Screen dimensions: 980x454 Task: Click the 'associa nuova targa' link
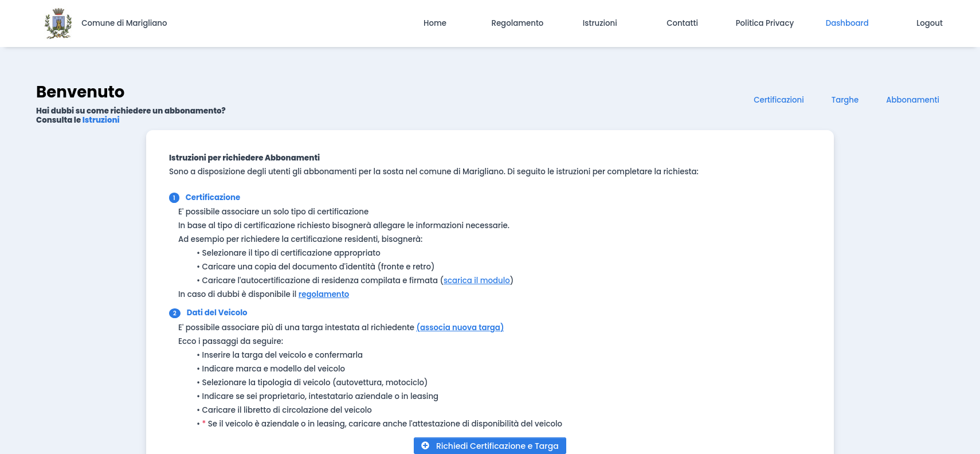click(x=460, y=327)
